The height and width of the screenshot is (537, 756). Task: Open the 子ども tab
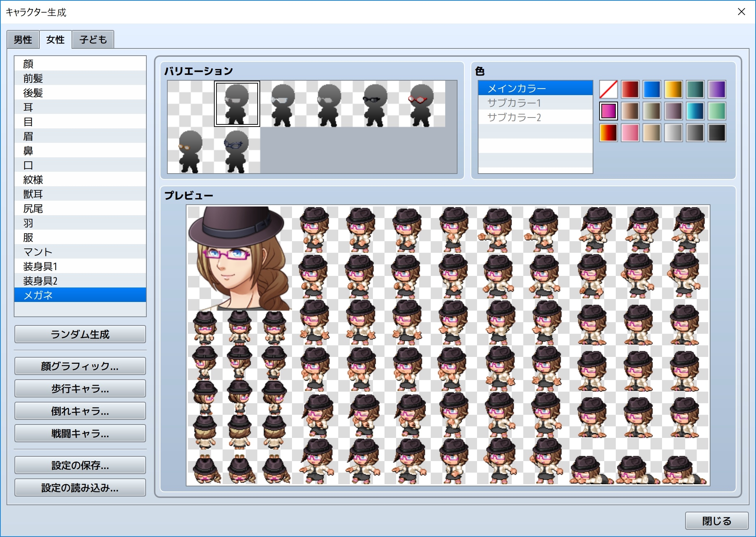[x=93, y=39]
